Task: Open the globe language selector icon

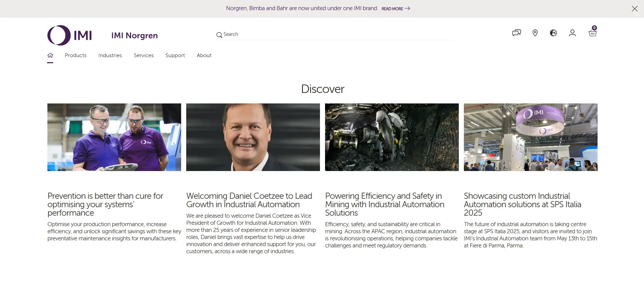Action: pyautogui.click(x=553, y=33)
